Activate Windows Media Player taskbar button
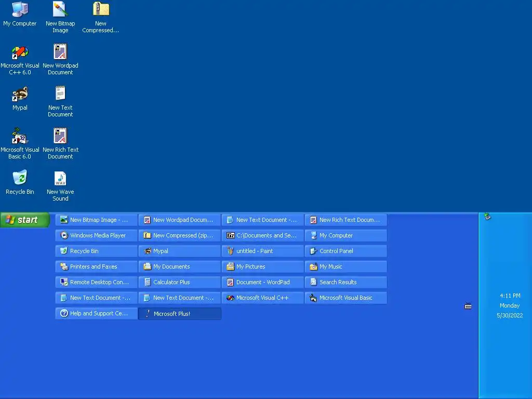This screenshot has width=532, height=399. [x=96, y=235]
